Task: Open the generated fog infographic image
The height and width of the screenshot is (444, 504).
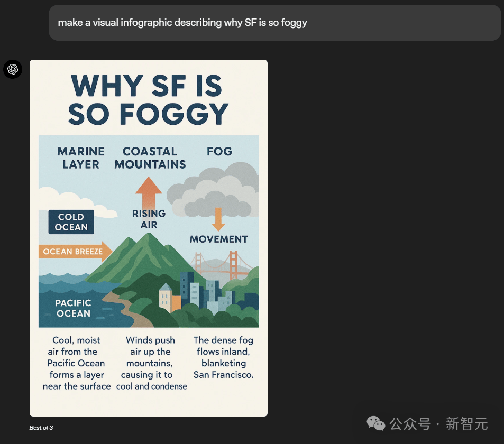Action: click(x=149, y=238)
